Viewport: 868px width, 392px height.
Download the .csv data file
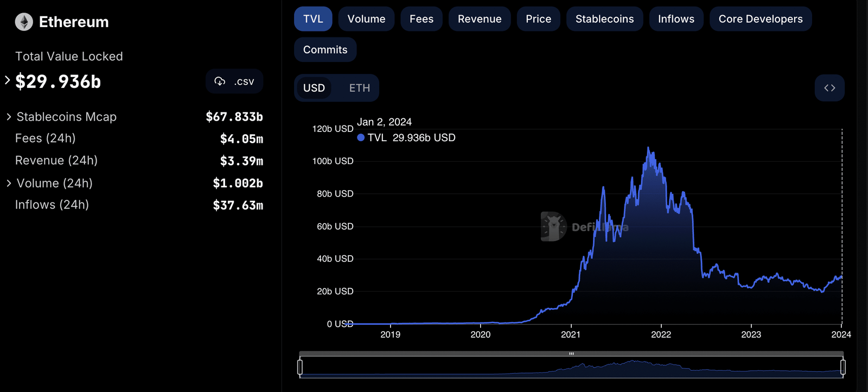coord(234,81)
